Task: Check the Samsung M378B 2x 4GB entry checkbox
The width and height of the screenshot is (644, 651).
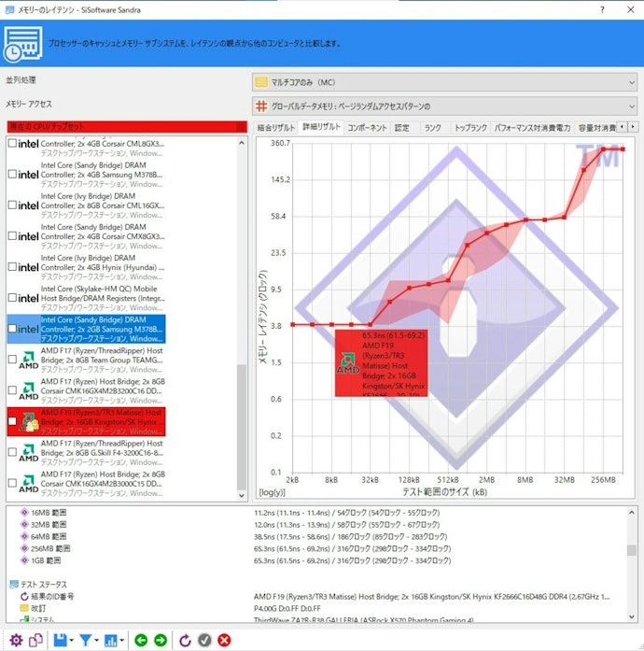Action: click(x=12, y=174)
